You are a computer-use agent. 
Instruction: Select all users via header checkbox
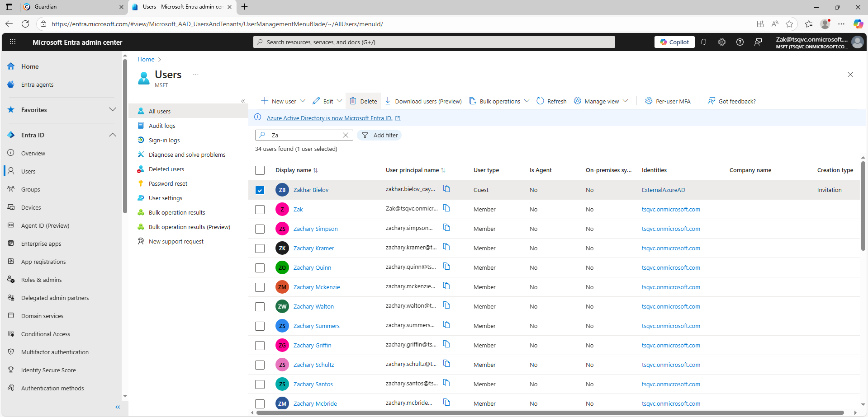[x=260, y=170]
